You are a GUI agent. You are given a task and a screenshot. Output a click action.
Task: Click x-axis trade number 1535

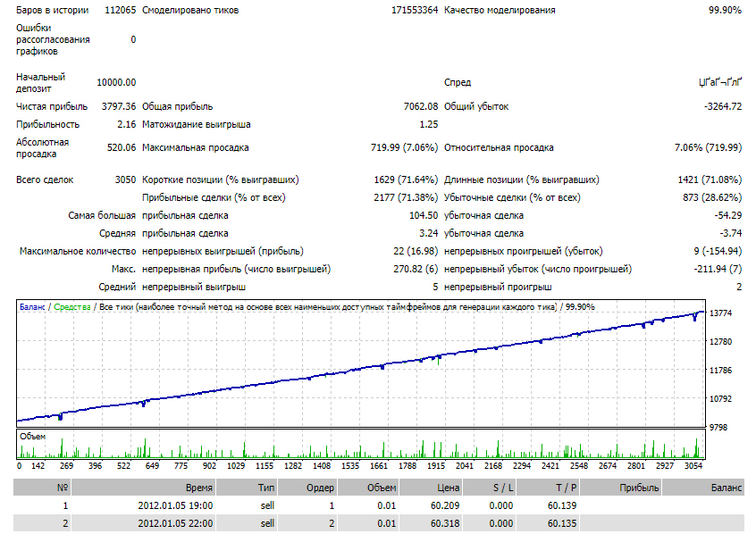[350, 466]
